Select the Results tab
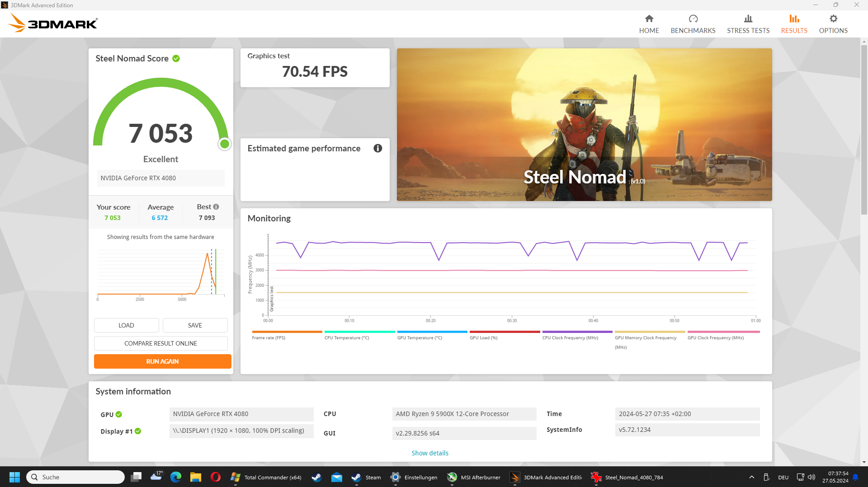The image size is (868, 487). tap(794, 24)
